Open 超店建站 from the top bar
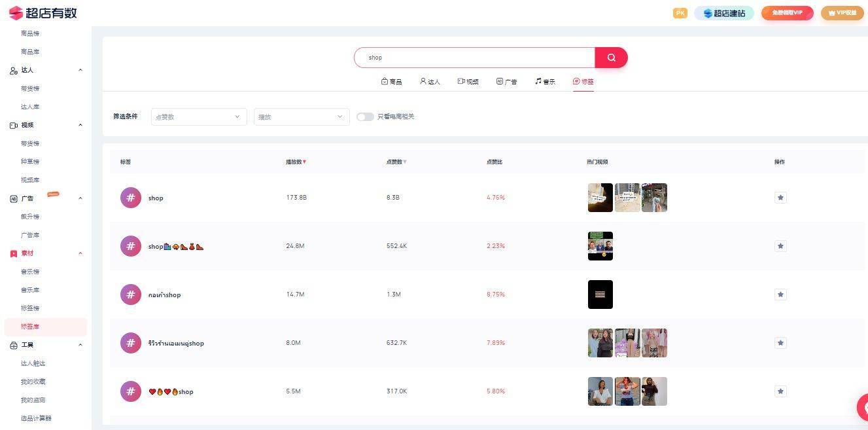Screen dimensions: 868x430 724,12
